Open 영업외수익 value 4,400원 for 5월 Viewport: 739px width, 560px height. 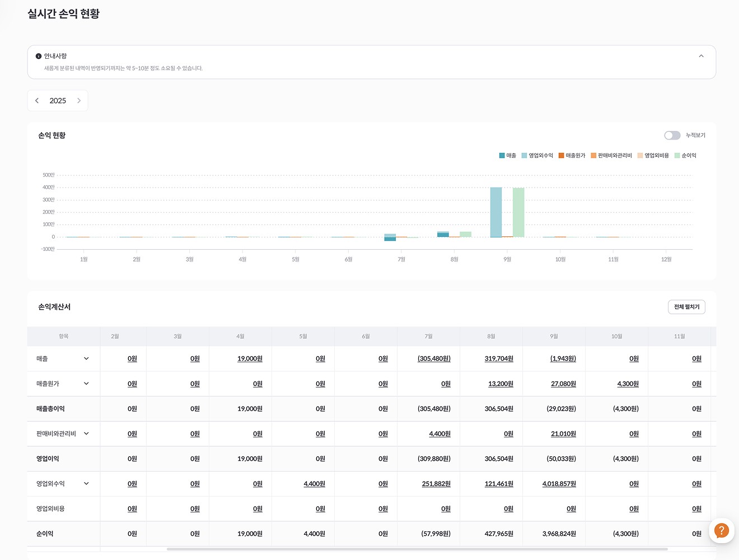(314, 483)
